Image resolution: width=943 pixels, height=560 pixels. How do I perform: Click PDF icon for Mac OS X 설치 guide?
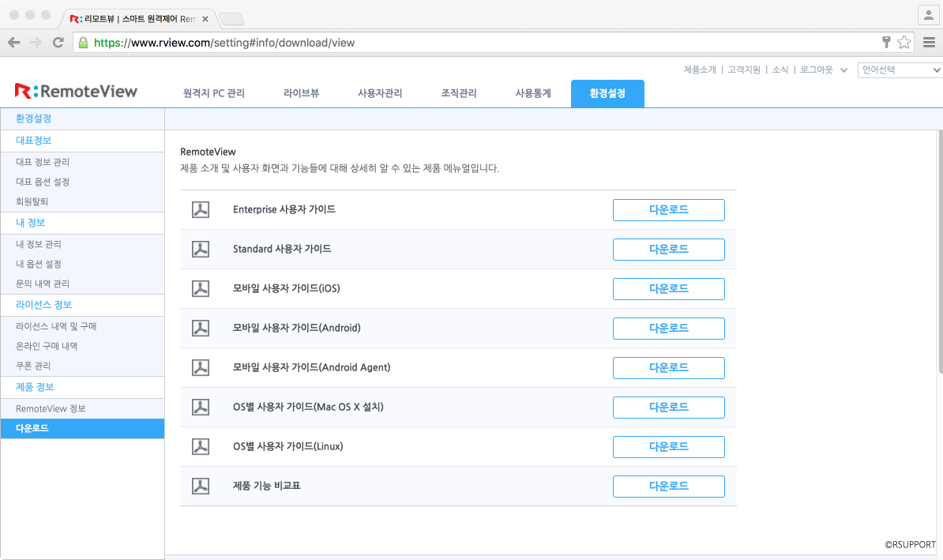[201, 408]
